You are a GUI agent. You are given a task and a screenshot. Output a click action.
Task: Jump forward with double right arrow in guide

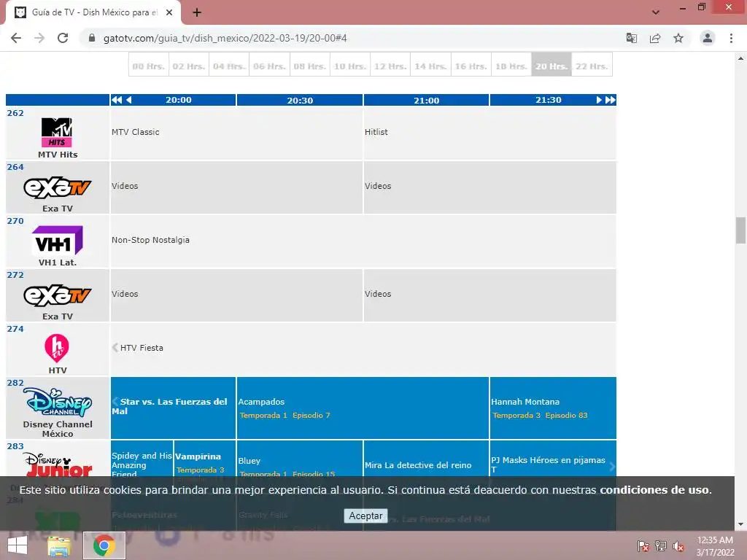tap(611, 100)
